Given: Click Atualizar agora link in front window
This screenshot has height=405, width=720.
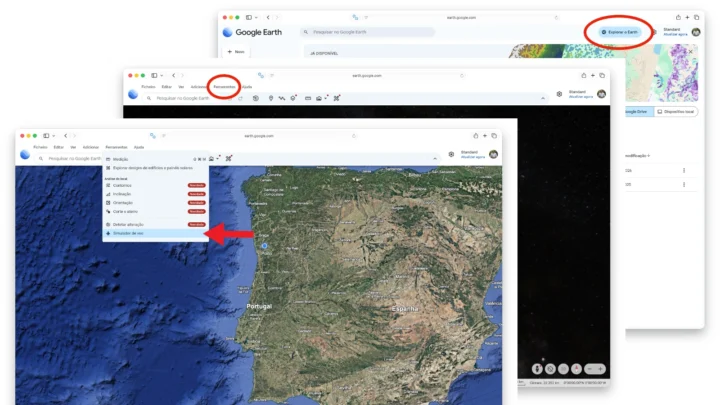Looking at the screenshot, I should tap(473, 157).
